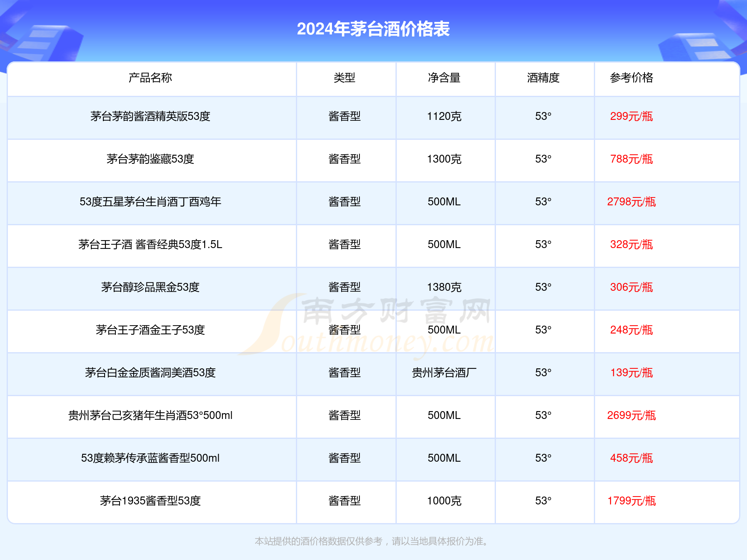
Task: Click 酱香型 in the 白金金质酱洞美酒 row
Action: 344,373
